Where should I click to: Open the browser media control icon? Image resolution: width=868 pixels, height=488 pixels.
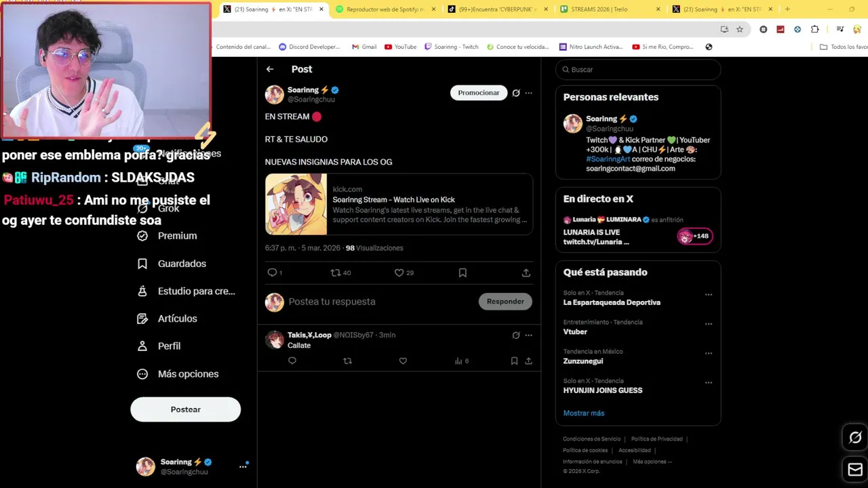click(840, 29)
